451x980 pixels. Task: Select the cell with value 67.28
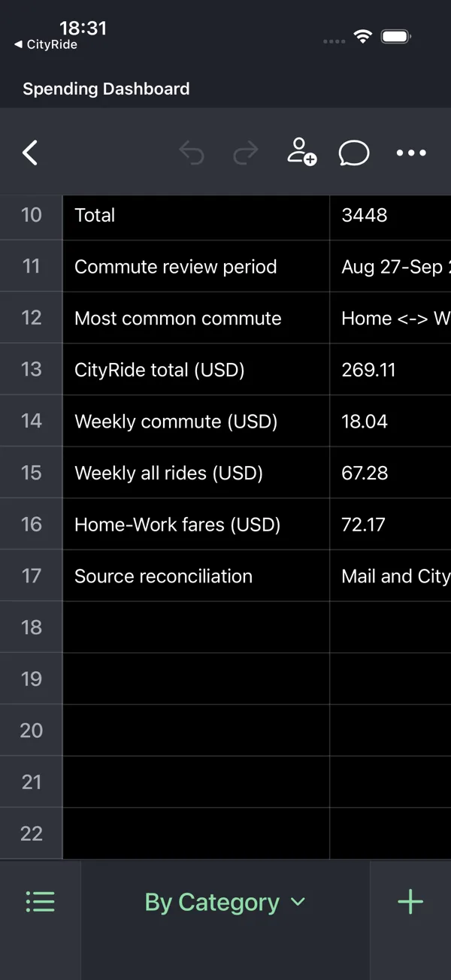pyautogui.click(x=390, y=473)
